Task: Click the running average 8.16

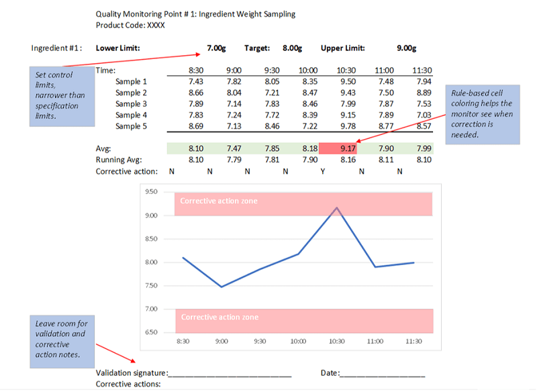Action: point(348,160)
